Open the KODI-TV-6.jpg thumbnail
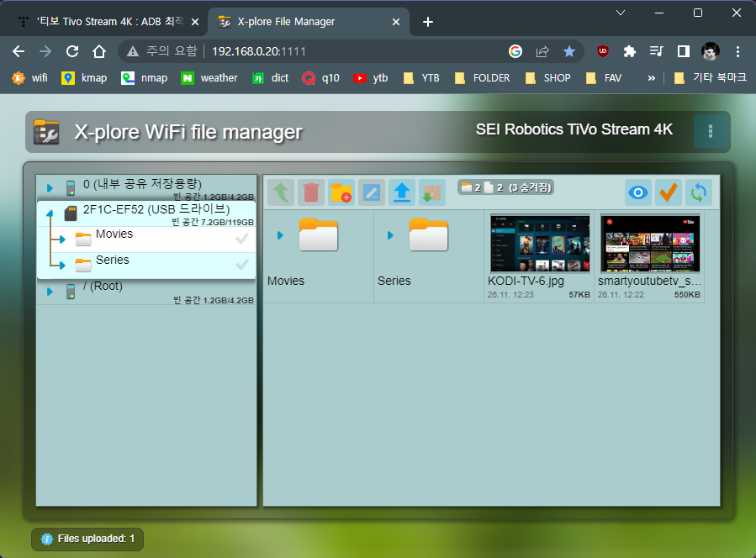 540,244
